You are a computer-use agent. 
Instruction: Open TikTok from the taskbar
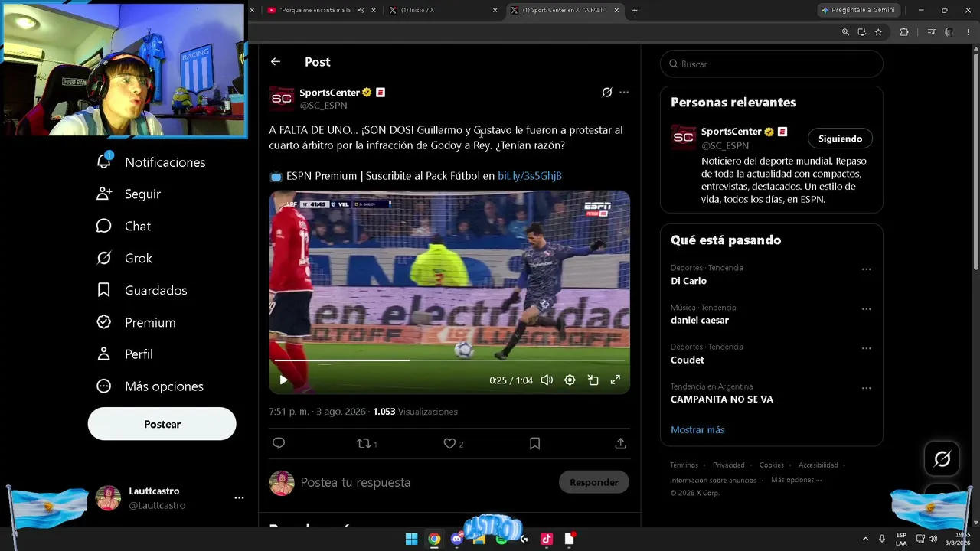(x=547, y=539)
